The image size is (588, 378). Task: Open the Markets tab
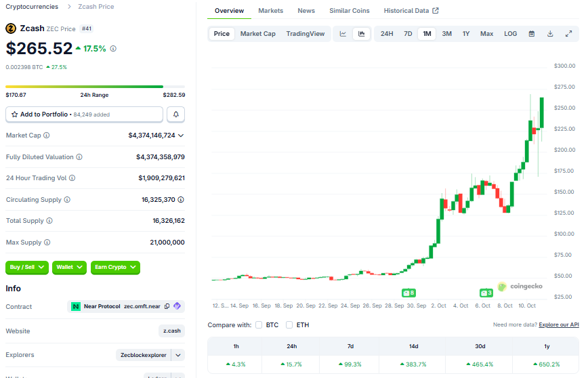pos(271,11)
